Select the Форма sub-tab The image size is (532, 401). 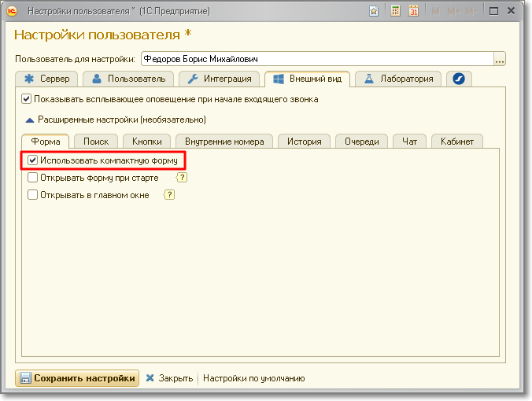46,142
